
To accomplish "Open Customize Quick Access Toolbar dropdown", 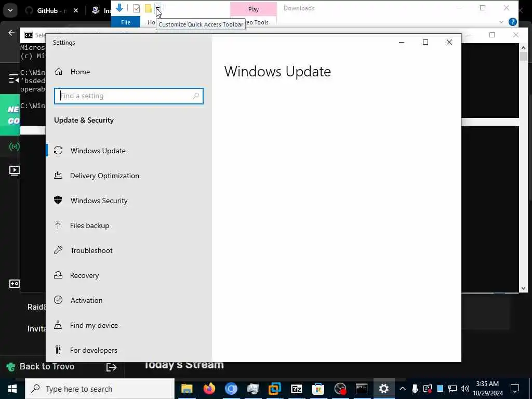I will pos(158,8).
